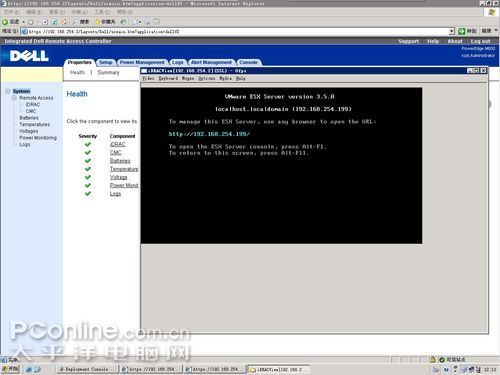500x375 pixels.
Task: Click inside the ESX Server console screen
Action: (x=281, y=166)
